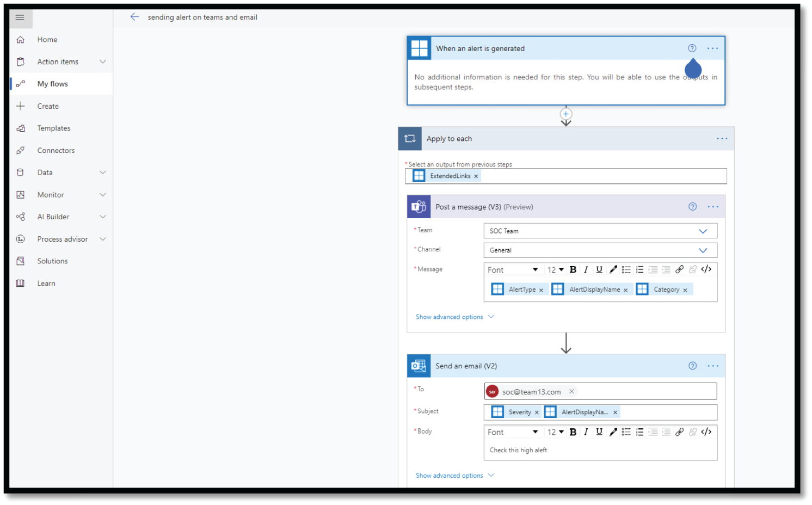
Task: Open Process advisor in the sidebar
Action: [x=63, y=239]
